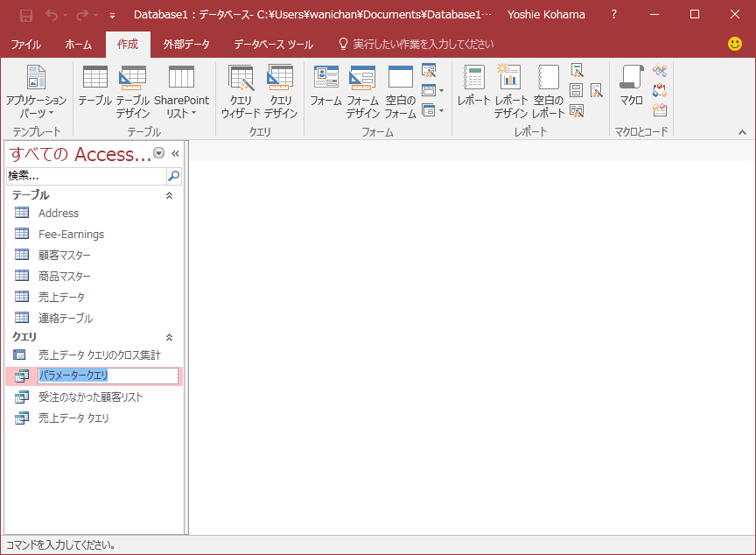Select the 商品マスター table
The width and height of the screenshot is (756, 555).
coord(94,277)
